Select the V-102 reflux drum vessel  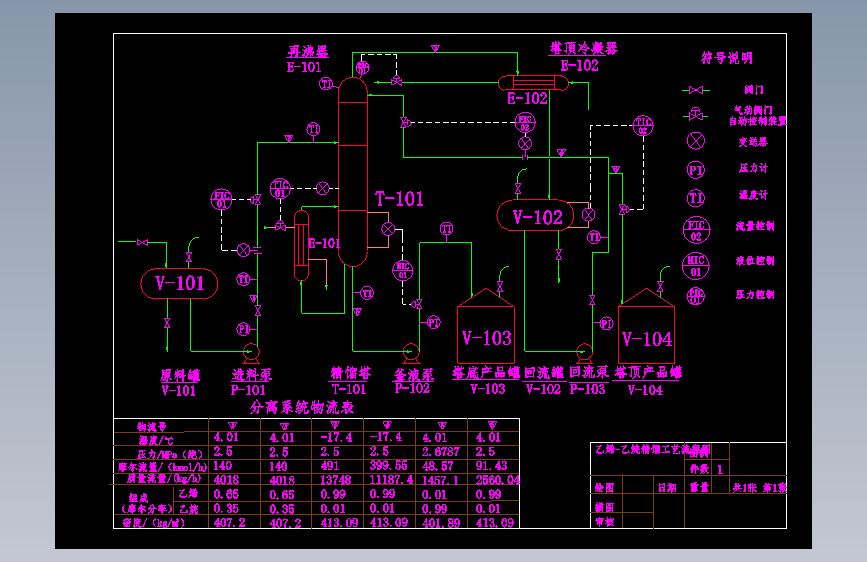click(x=535, y=215)
